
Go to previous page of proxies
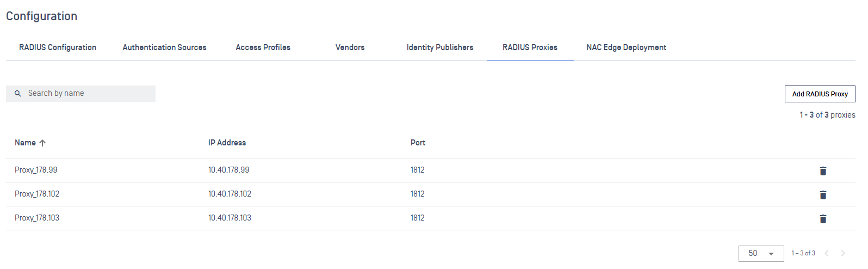tap(827, 253)
